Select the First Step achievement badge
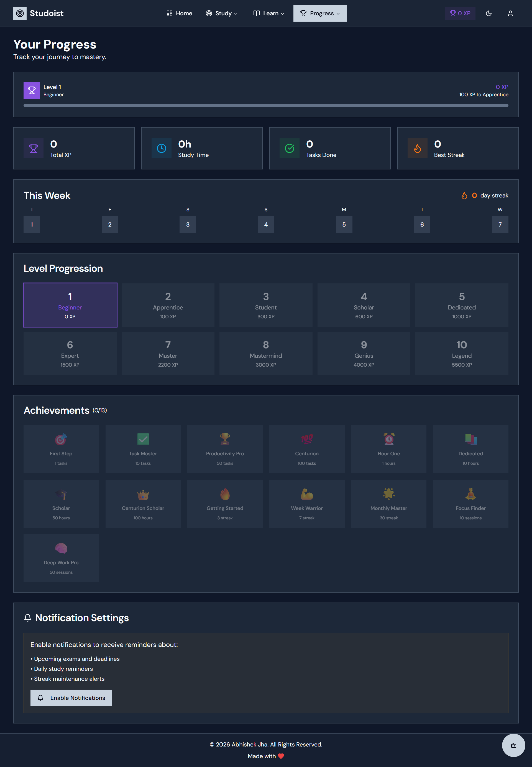 tap(61, 449)
